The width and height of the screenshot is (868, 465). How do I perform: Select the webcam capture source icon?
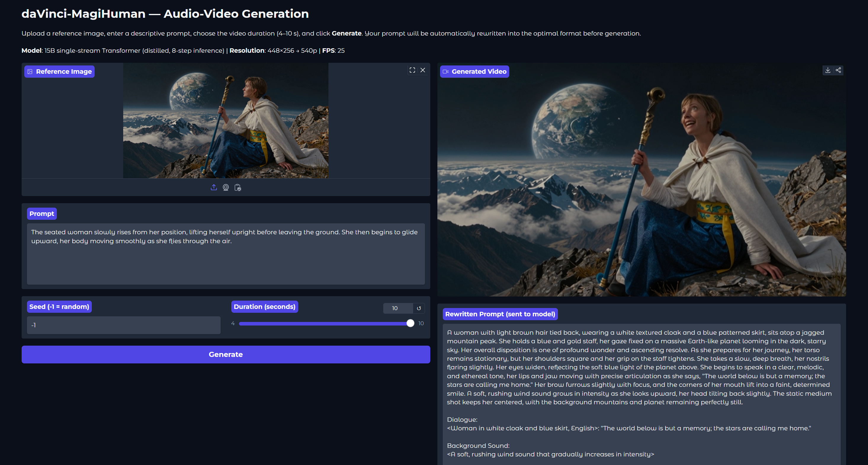pos(226,187)
